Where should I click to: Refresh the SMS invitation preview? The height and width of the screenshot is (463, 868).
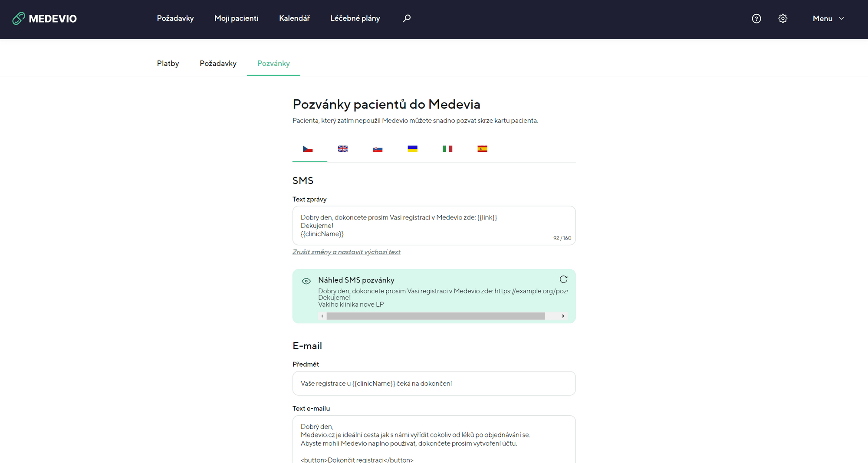[563, 279]
